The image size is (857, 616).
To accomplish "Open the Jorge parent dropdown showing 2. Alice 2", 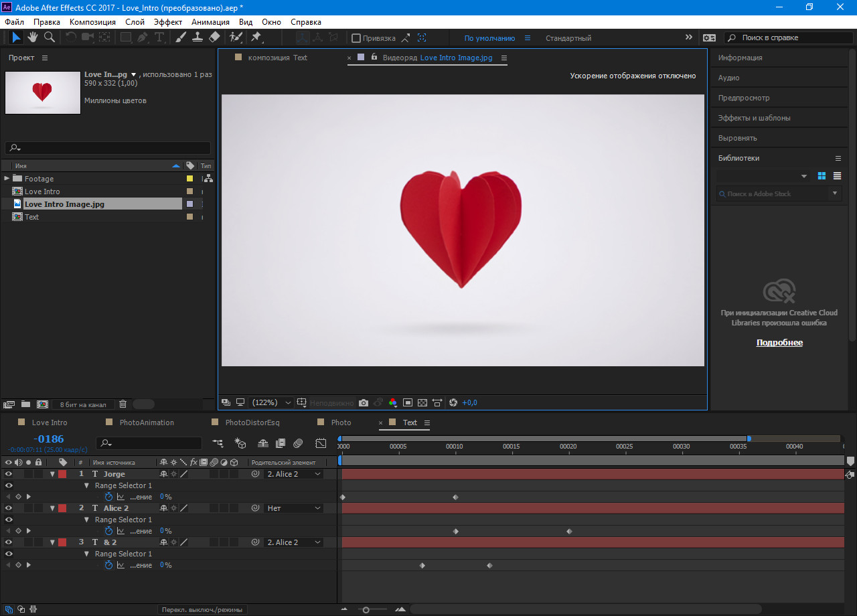I will (x=293, y=474).
